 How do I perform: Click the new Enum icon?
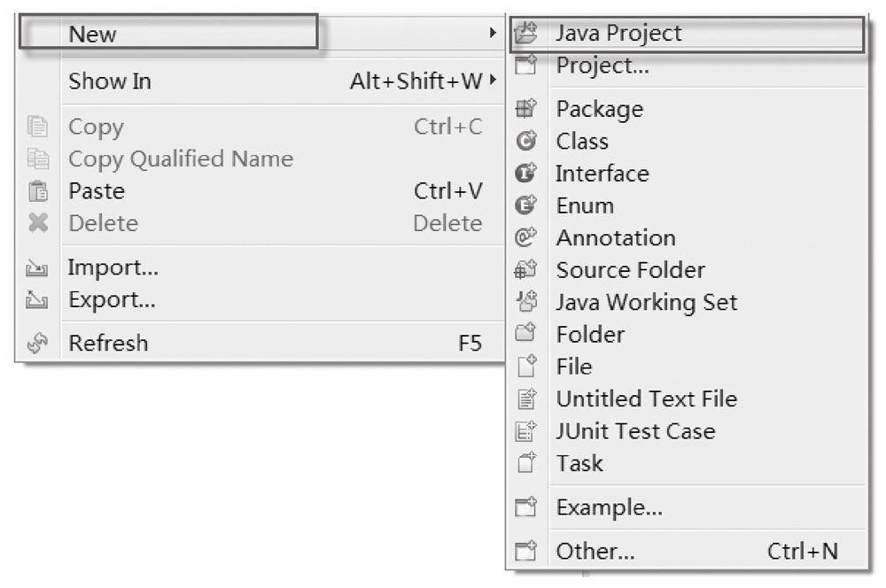coord(526,205)
